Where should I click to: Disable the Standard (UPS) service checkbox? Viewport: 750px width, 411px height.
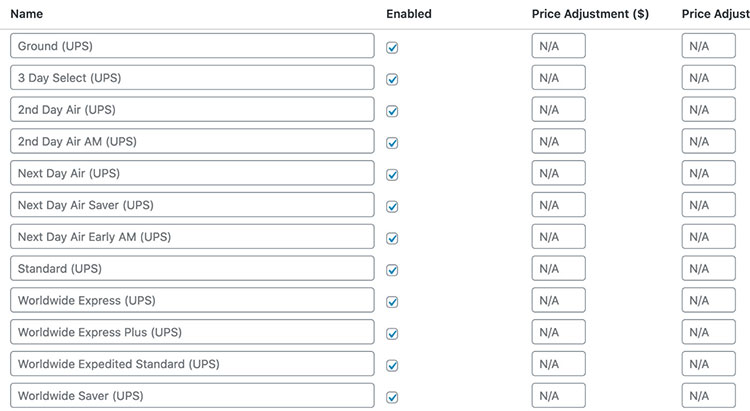point(392,270)
